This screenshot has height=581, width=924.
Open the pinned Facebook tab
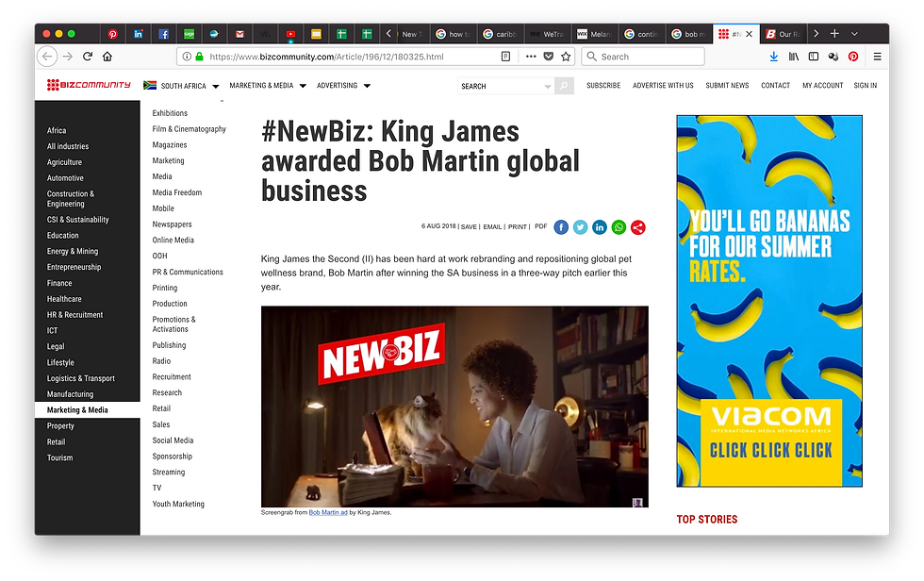coord(163,34)
